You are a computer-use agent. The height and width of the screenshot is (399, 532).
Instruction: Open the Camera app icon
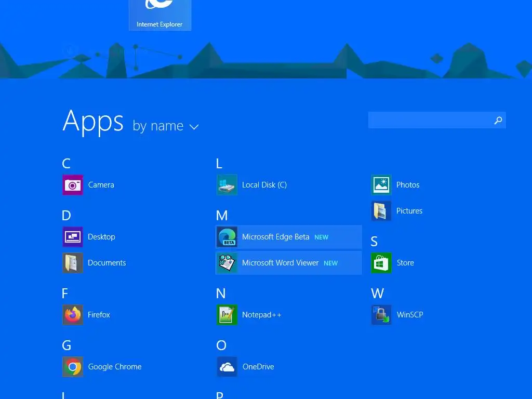coord(73,185)
